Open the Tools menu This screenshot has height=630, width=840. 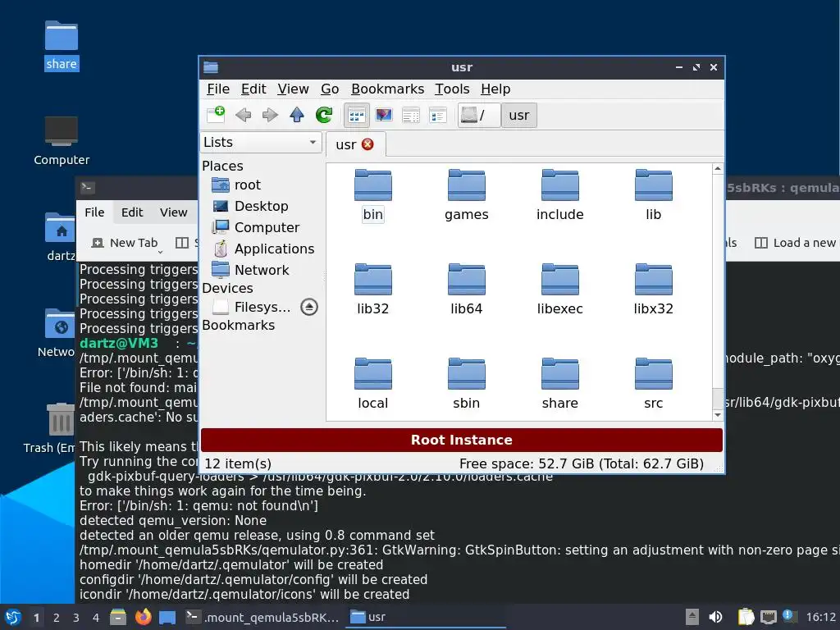click(x=452, y=89)
